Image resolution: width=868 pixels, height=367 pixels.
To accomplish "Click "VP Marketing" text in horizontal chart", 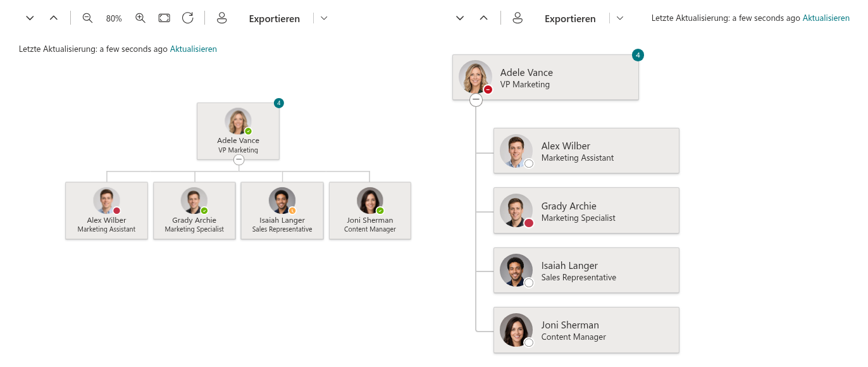I will click(x=238, y=150).
